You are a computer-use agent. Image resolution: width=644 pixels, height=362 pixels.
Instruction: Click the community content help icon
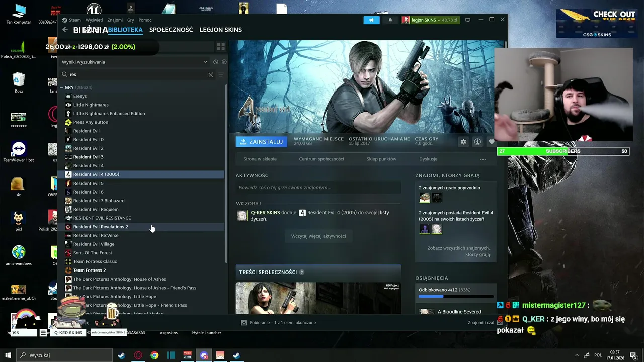pos(302,272)
